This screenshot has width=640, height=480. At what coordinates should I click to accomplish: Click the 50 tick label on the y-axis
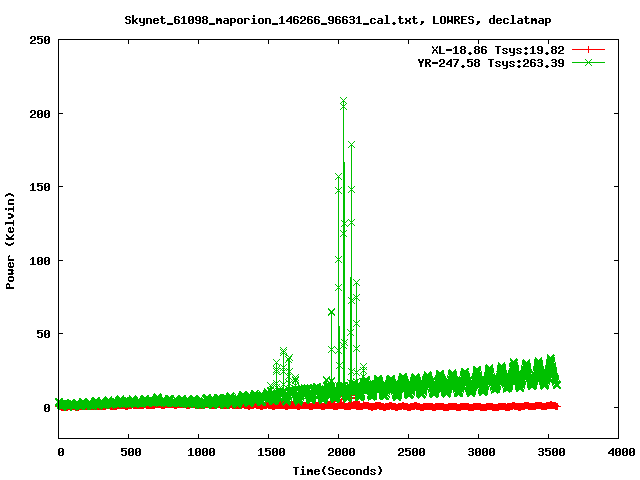click(43, 334)
